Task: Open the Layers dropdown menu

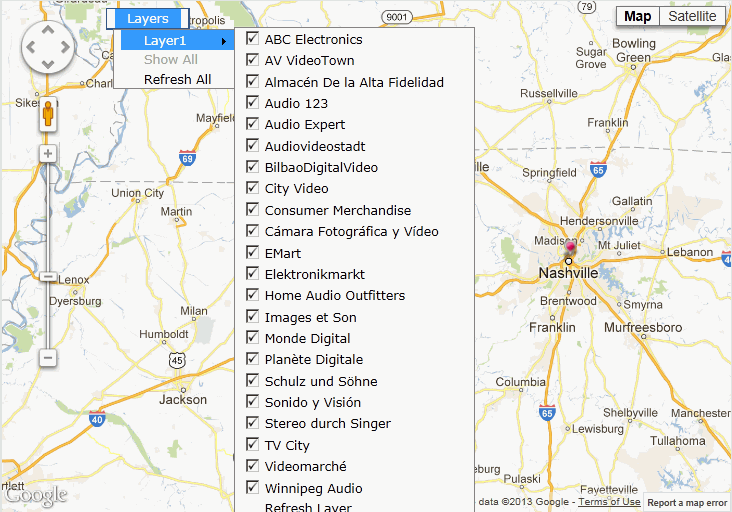Action: pyautogui.click(x=148, y=19)
